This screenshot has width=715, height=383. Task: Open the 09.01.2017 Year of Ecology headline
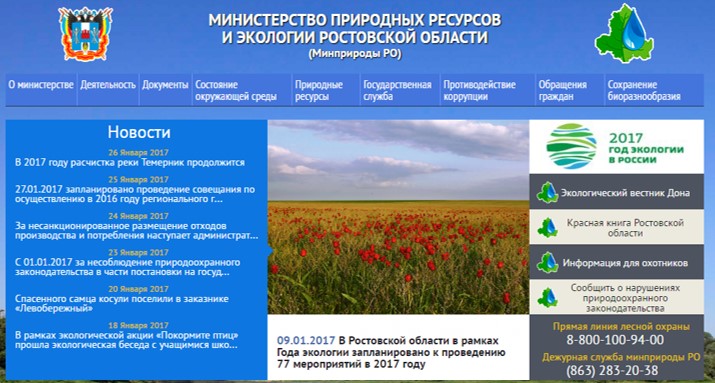[391, 352]
